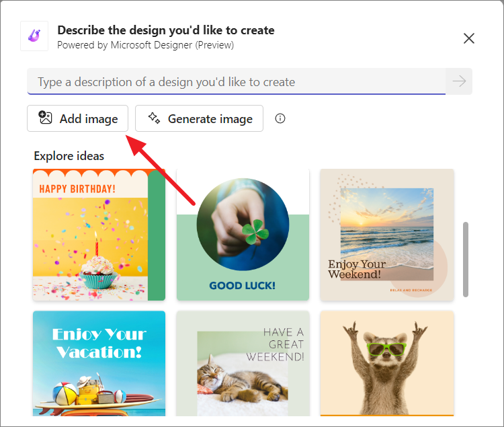Click the info circle icon beside Generate image
Image resolution: width=504 pixels, height=427 pixels.
(x=280, y=118)
